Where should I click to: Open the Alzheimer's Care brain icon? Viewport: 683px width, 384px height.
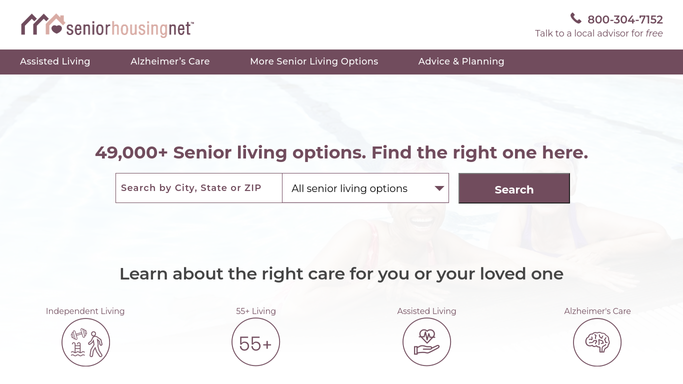point(597,342)
